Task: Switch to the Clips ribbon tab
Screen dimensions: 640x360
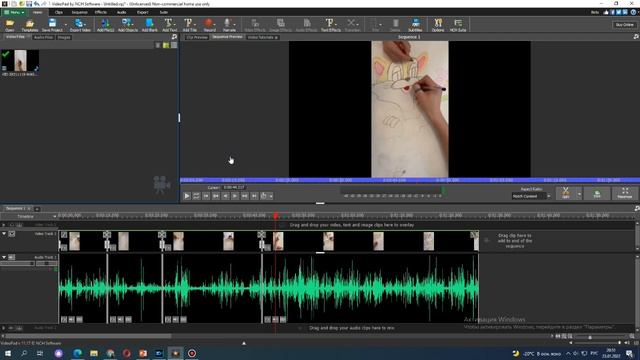Action: tap(59, 12)
